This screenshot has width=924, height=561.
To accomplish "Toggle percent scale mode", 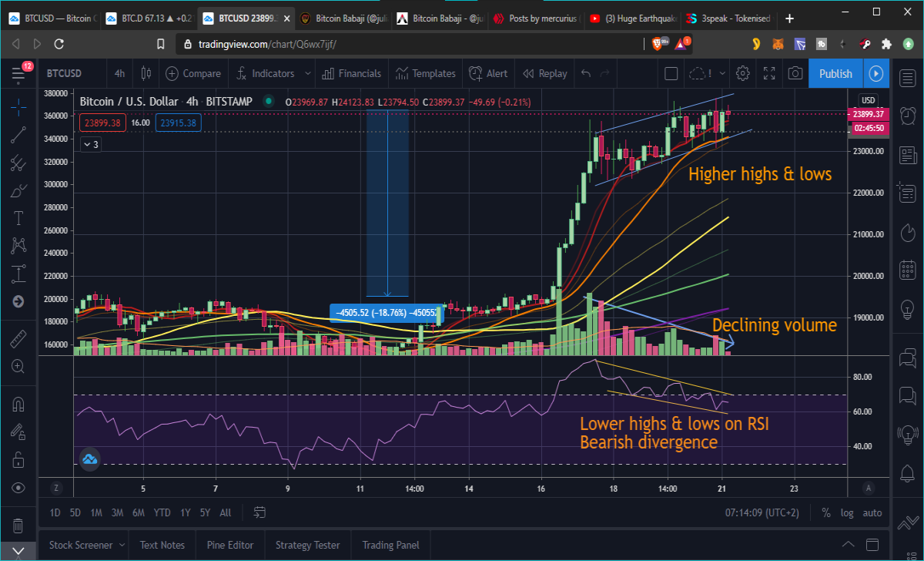I will [x=826, y=512].
